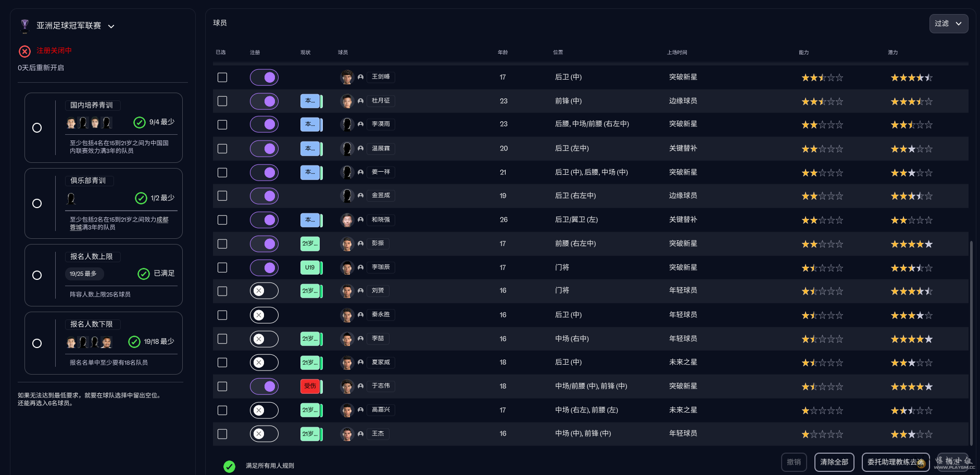980x475 pixels.
Task: Sort players by the 潜力 column header
Action: (893, 53)
